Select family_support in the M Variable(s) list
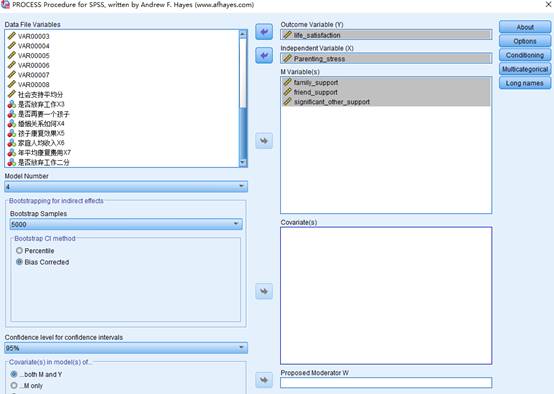The image size is (554, 394). point(386,82)
